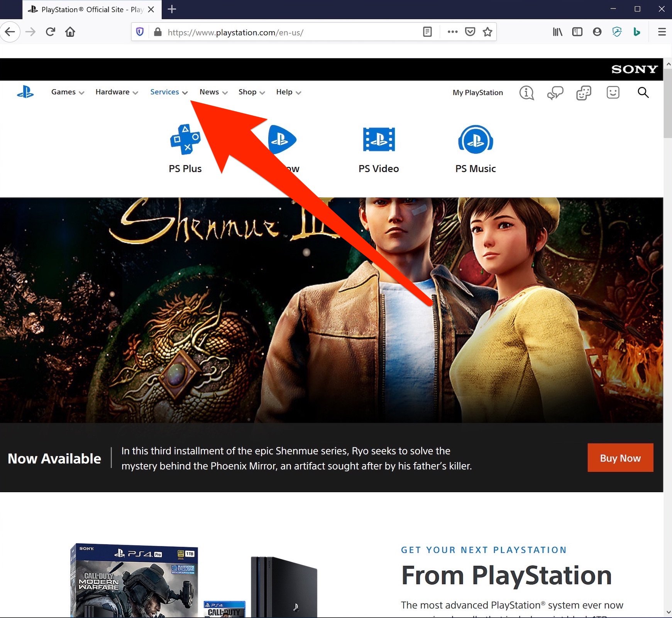The image size is (672, 618).
Task: Select the PS Video text label
Action: pos(379,169)
